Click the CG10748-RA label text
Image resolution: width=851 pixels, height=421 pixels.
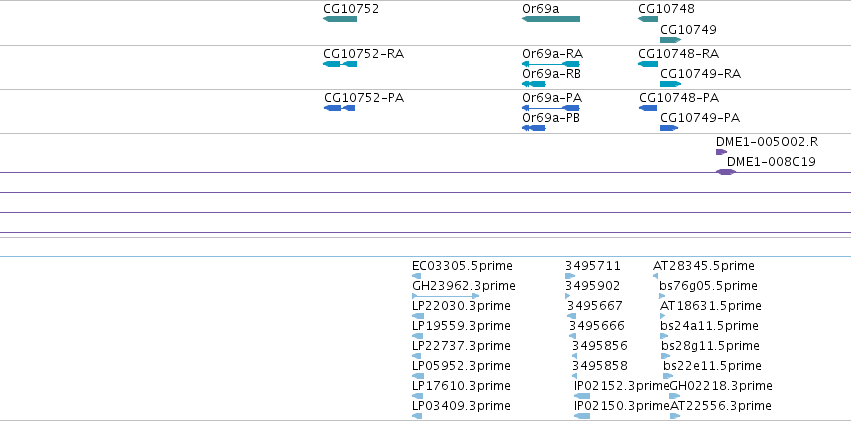[x=679, y=54]
